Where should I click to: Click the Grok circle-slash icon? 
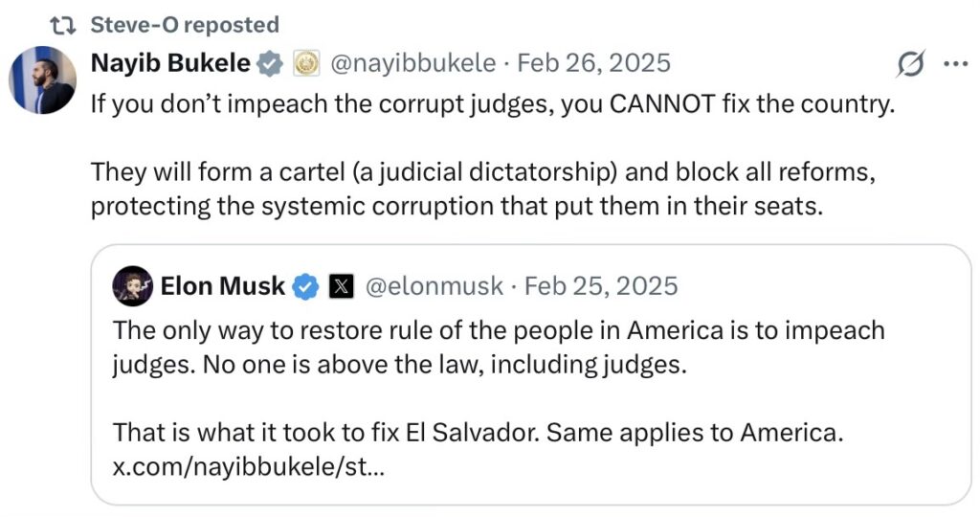coord(910,64)
